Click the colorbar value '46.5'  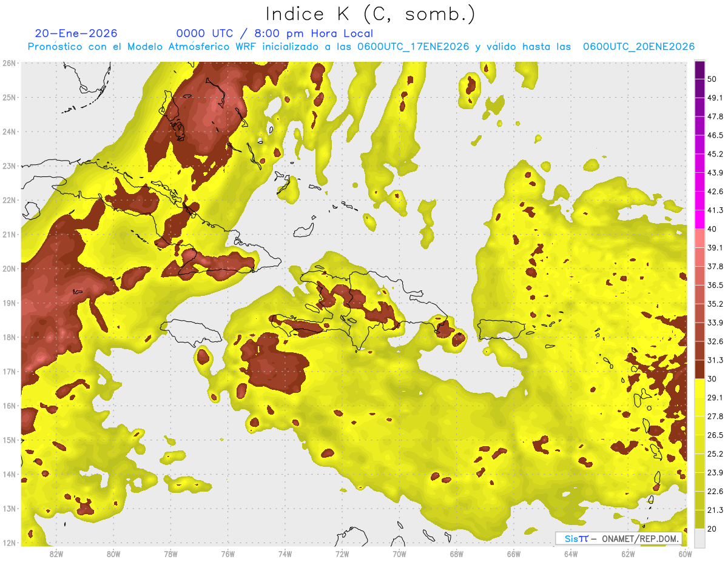[715, 135]
